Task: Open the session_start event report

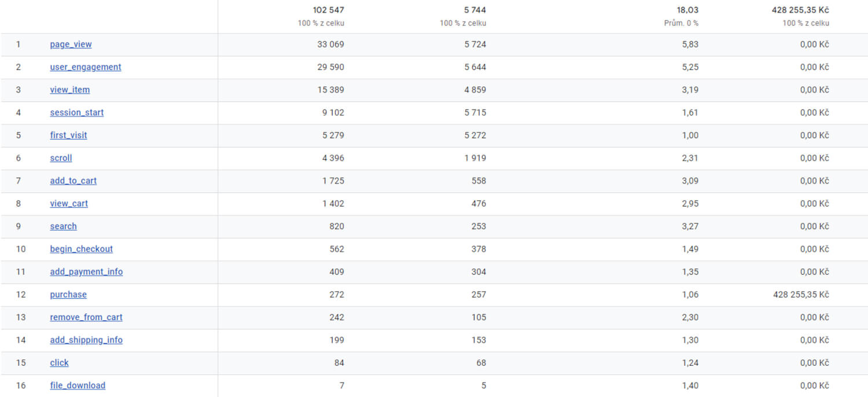Action: coord(76,112)
